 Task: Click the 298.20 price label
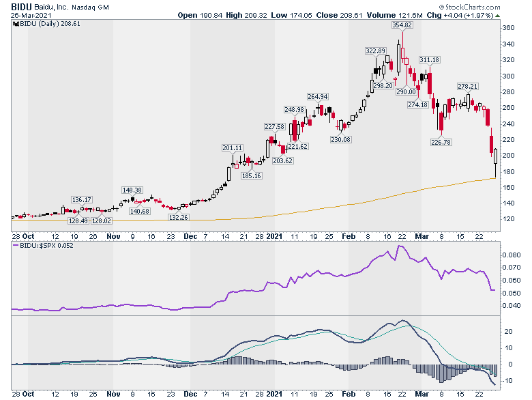pos(383,85)
